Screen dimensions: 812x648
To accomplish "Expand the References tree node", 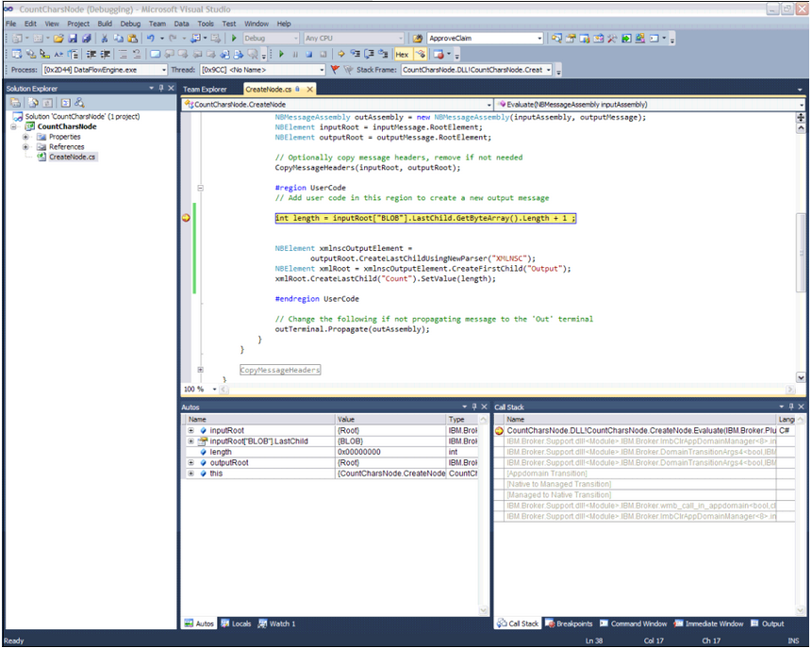I will (x=25, y=147).
